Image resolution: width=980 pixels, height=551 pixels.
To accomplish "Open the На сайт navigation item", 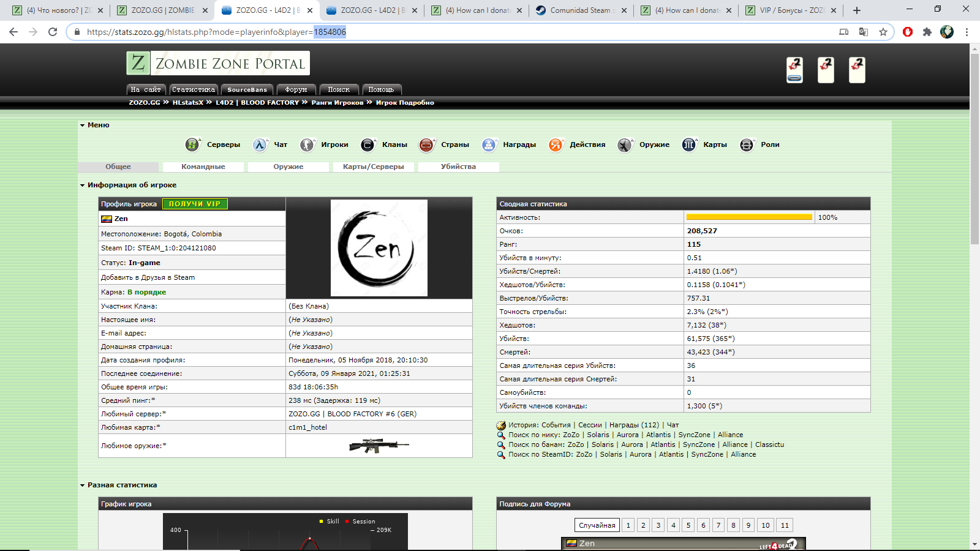I will tap(146, 89).
